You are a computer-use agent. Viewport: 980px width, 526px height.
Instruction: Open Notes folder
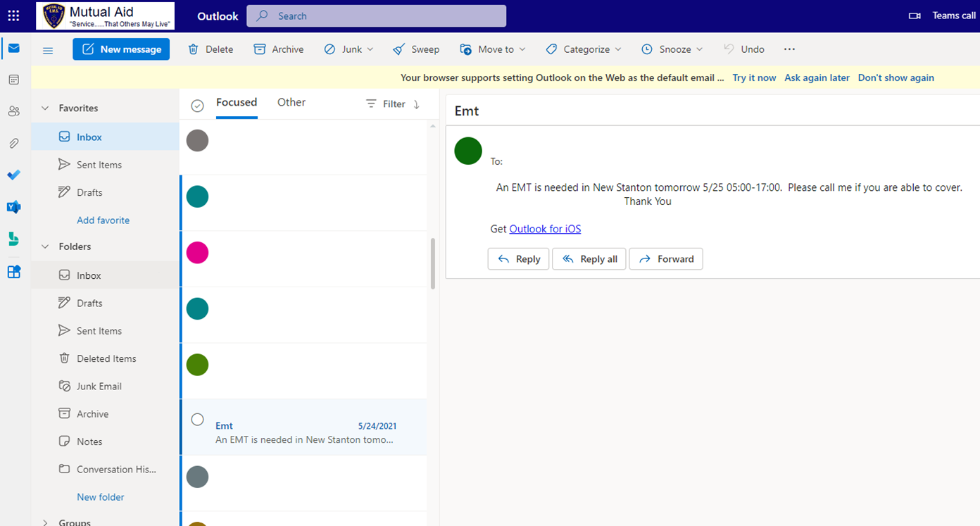point(106,442)
